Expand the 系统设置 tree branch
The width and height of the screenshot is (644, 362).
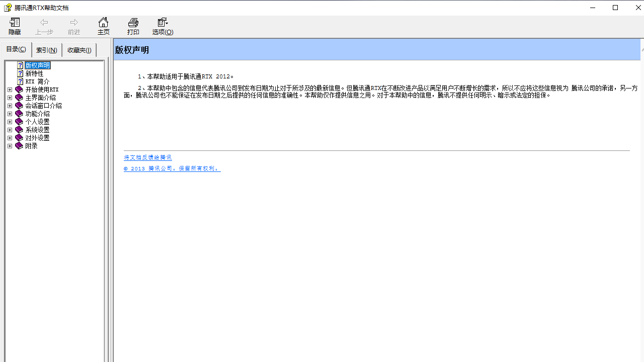point(10,129)
